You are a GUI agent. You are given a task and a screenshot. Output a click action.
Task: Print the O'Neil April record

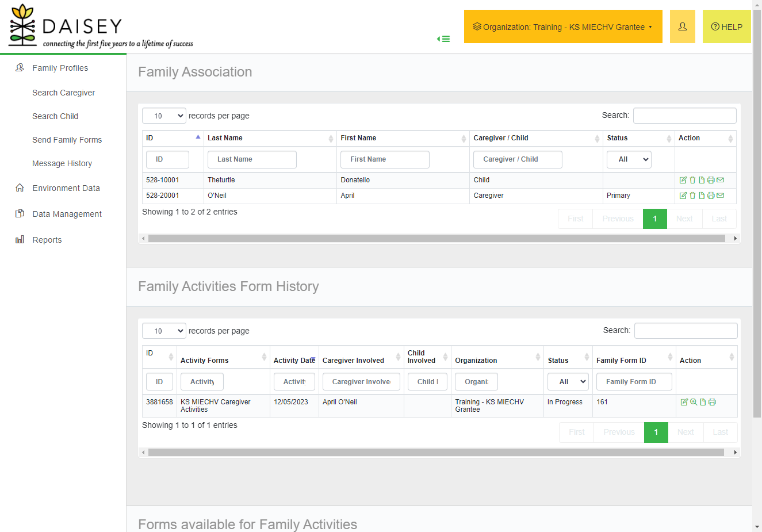coord(711,196)
